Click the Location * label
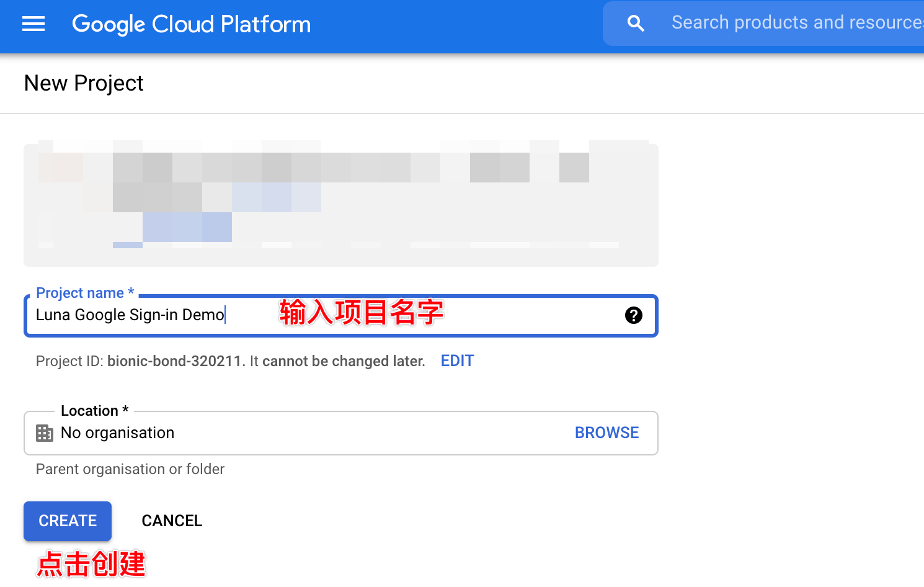The height and width of the screenshot is (587, 924). pos(94,411)
